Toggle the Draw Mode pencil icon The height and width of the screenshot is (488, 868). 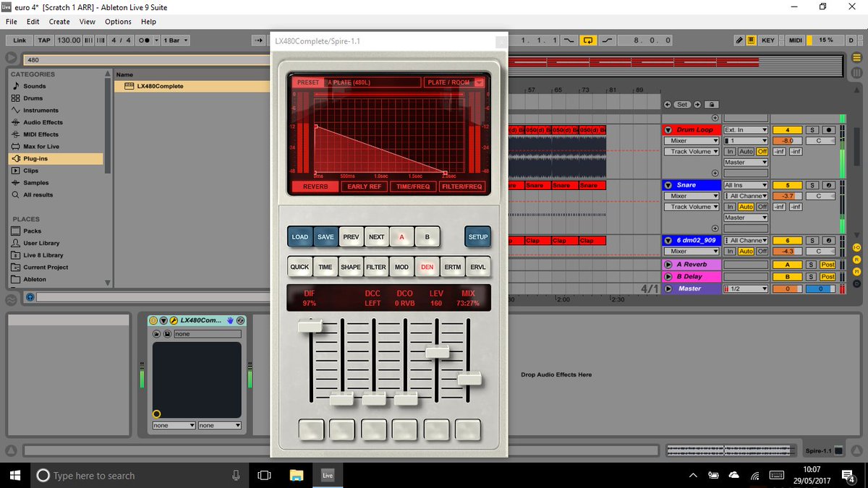pos(739,40)
